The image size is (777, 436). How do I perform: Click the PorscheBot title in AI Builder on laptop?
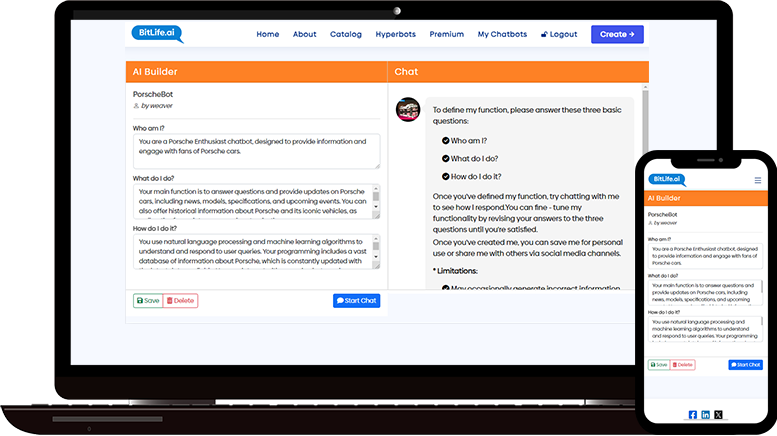click(x=153, y=94)
